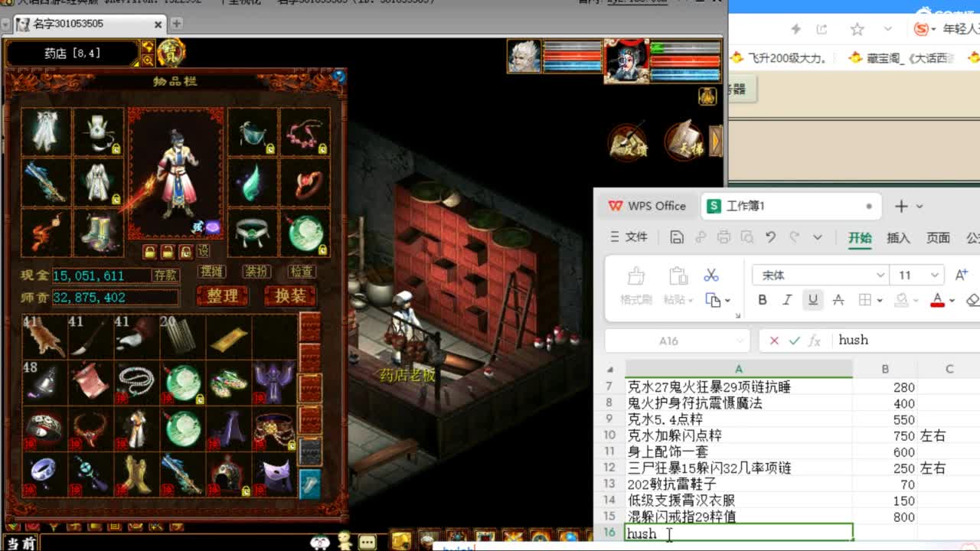Click cell 身上配饰一套 in row 11
The width and height of the screenshot is (980, 551).
[x=739, y=452]
